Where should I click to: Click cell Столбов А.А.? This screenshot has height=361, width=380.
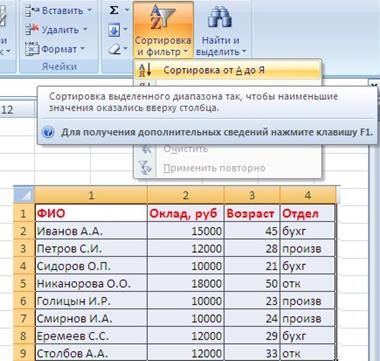click(91, 353)
